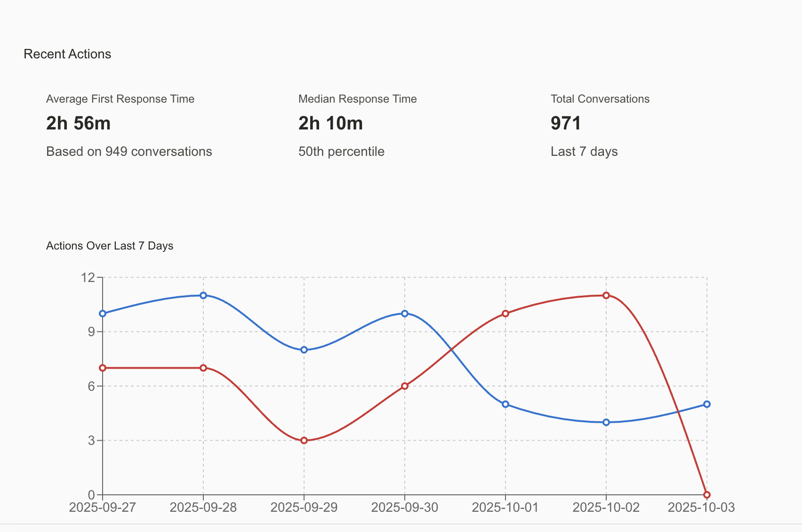Click red peak point on 2025-10-02
This screenshot has height=532, width=802.
pyautogui.click(x=606, y=295)
